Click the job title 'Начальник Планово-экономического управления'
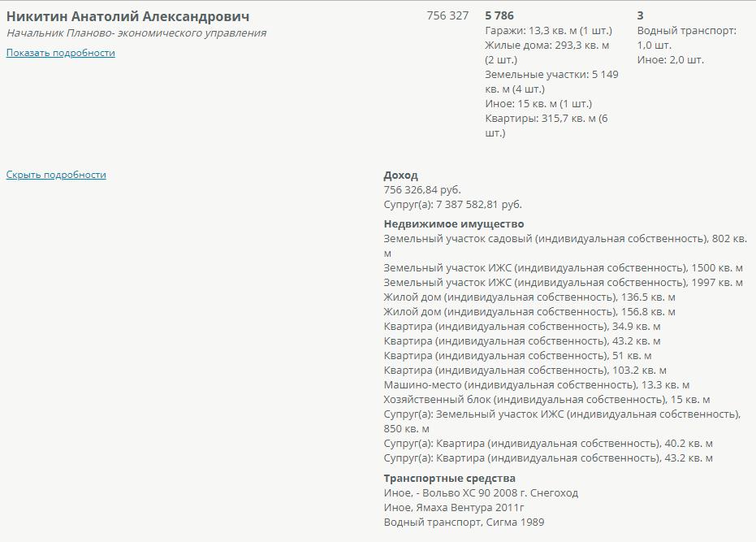756x542 pixels. pos(136,33)
